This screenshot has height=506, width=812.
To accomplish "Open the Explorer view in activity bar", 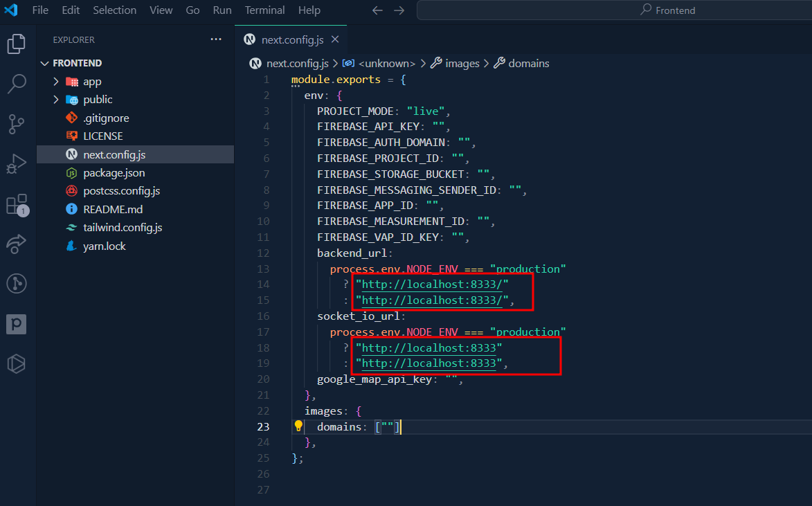I will pyautogui.click(x=17, y=44).
